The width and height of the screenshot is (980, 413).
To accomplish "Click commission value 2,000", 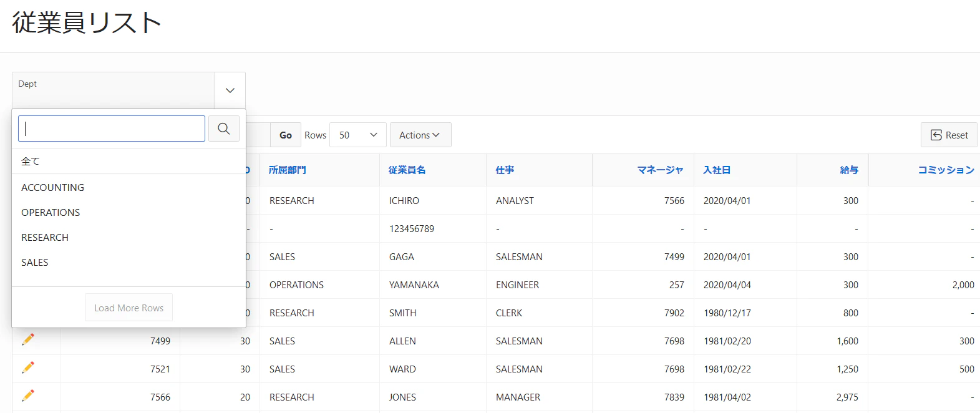I will (x=963, y=284).
